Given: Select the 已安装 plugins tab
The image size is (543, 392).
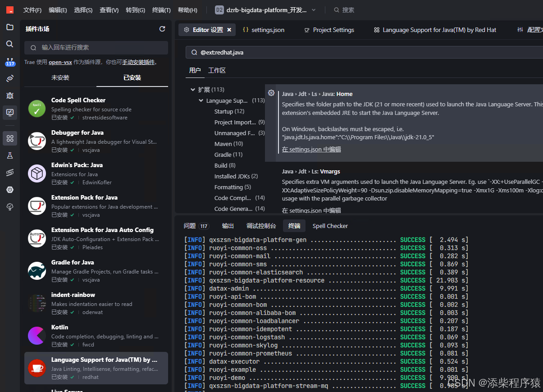Looking at the screenshot, I should 132,77.
